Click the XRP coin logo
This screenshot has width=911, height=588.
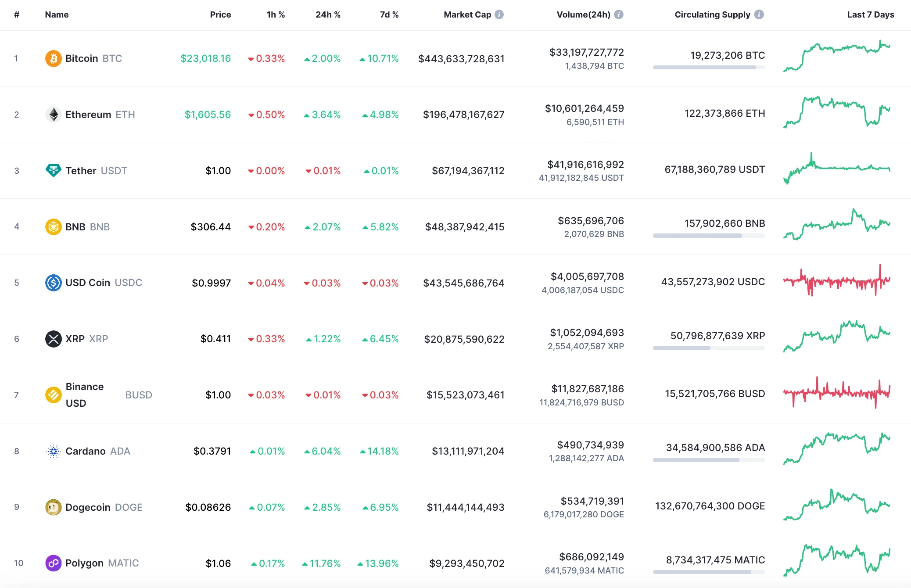[x=53, y=338]
